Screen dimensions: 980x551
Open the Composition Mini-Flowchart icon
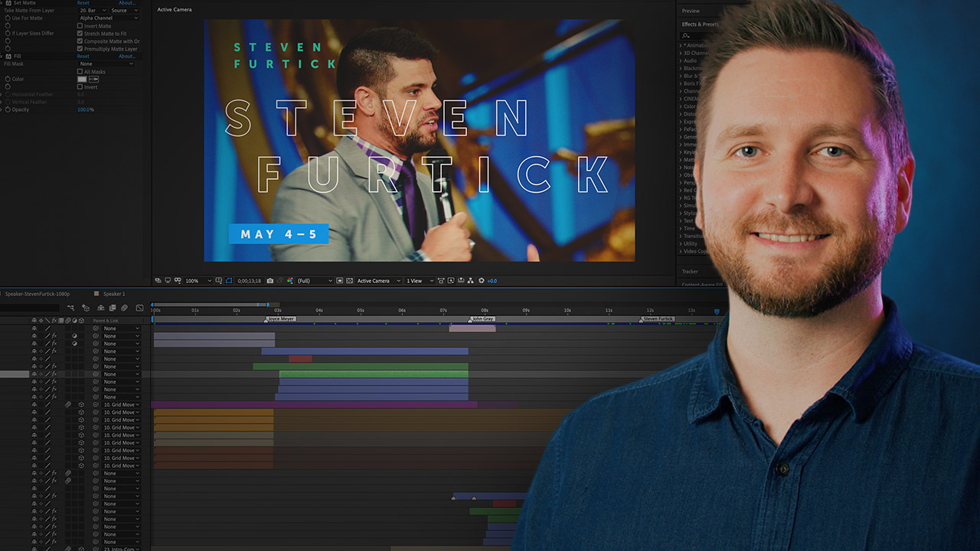point(469,280)
